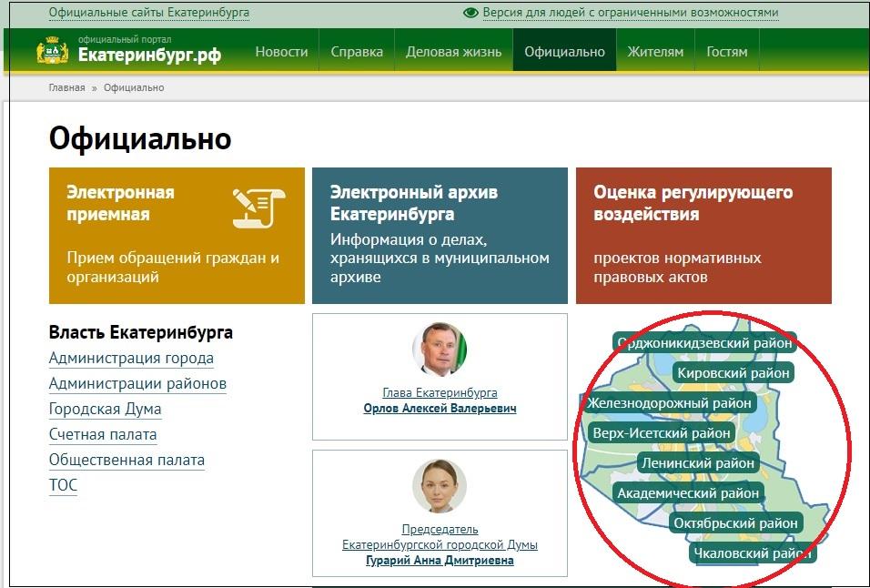This screenshot has height=588, width=870.
Task: Open Справка navigation tab
Action: [x=357, y=52]
